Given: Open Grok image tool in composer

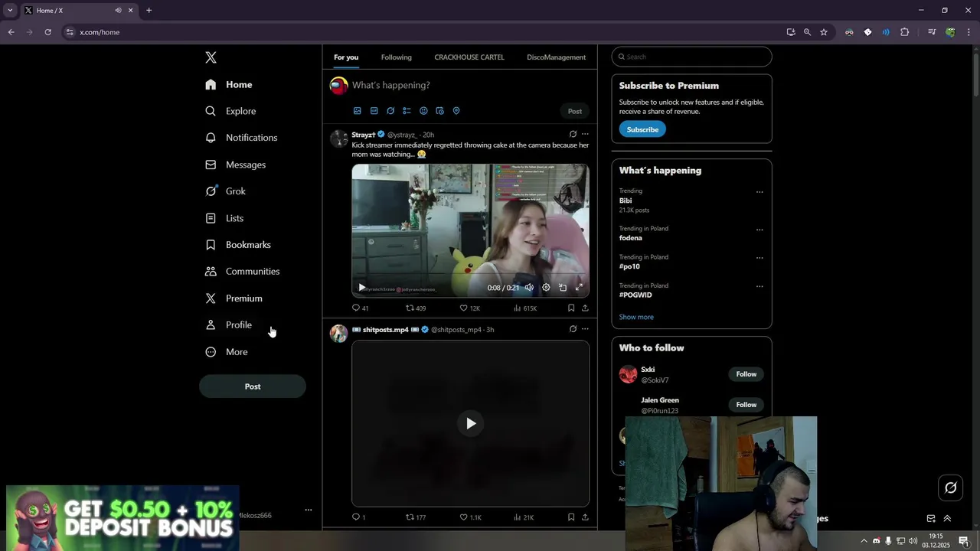Looking at the screenshot, I should (x=390, y=111).
